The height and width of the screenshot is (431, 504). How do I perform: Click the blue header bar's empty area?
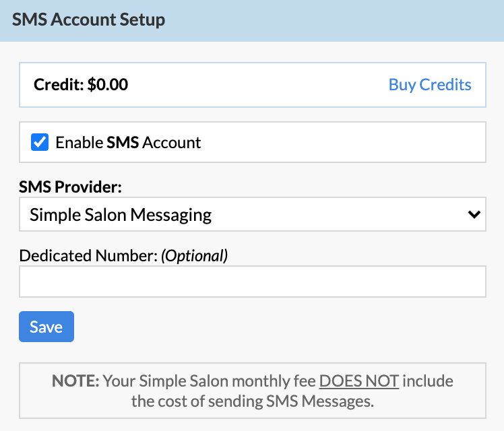[x=334, y=20]
